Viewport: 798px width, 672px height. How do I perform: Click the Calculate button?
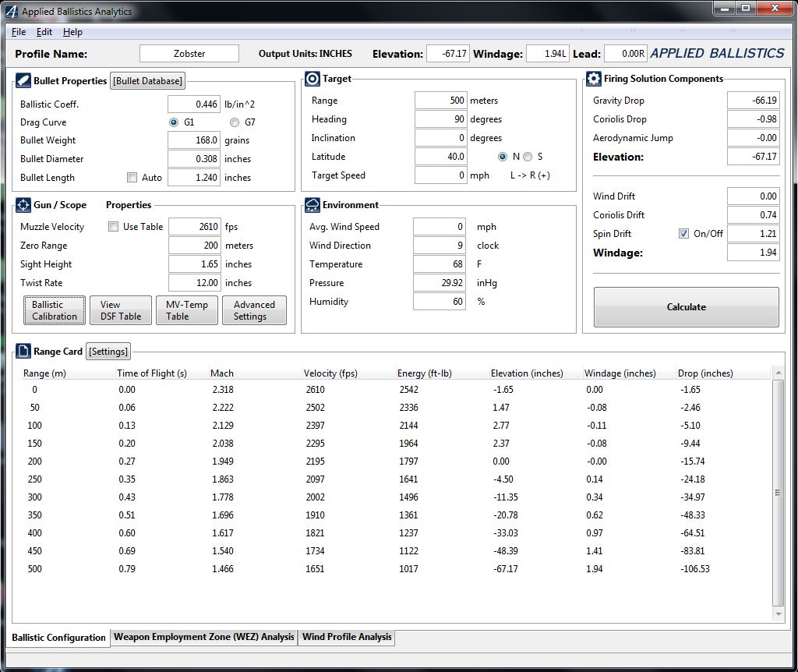[686, 307]
